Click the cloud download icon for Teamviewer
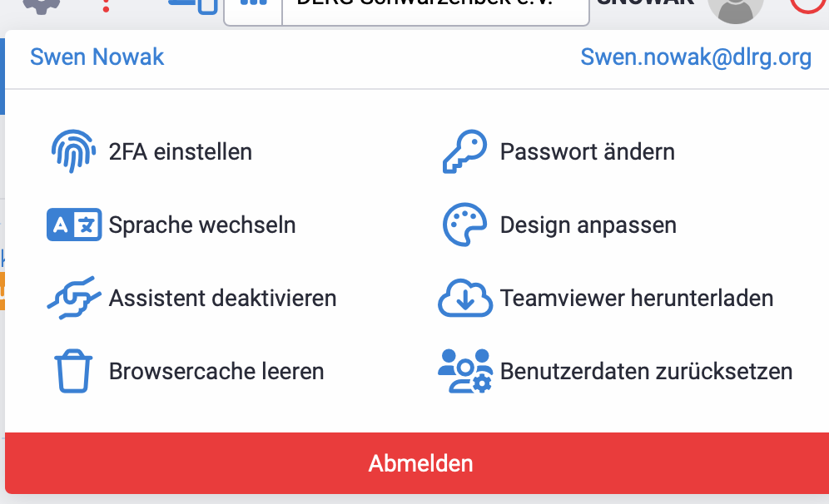Viewport: 829px width, 504px height. point(464,298)
